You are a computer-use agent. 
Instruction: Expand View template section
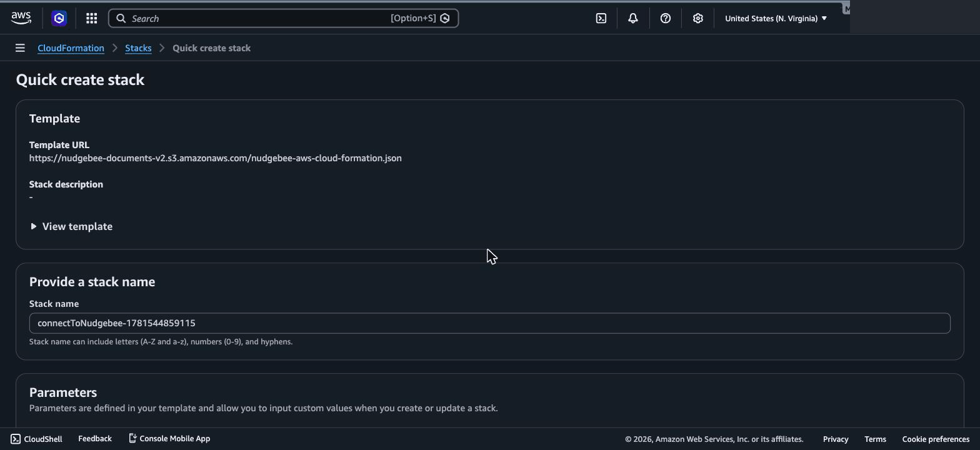[x=71, y=226]
